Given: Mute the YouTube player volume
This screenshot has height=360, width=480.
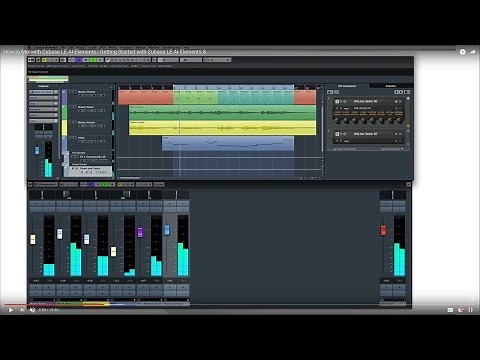Looking at the screenshot, I should [32, 310].
